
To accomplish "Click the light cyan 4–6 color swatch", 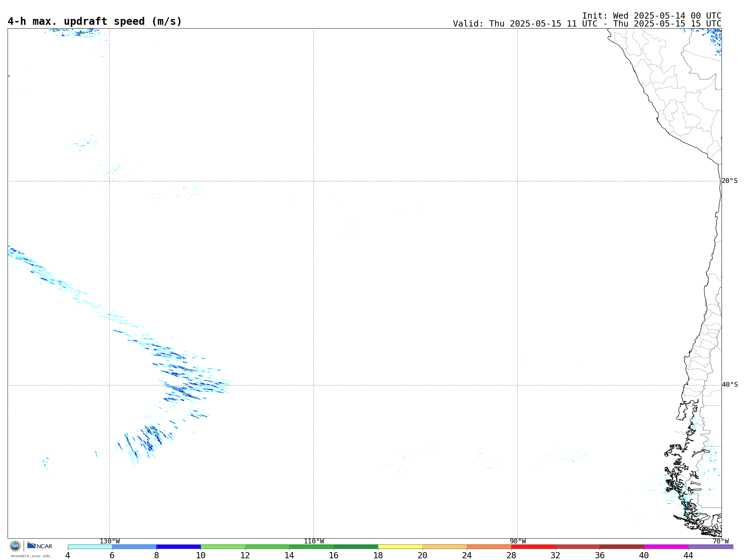I will coord(90,547).
